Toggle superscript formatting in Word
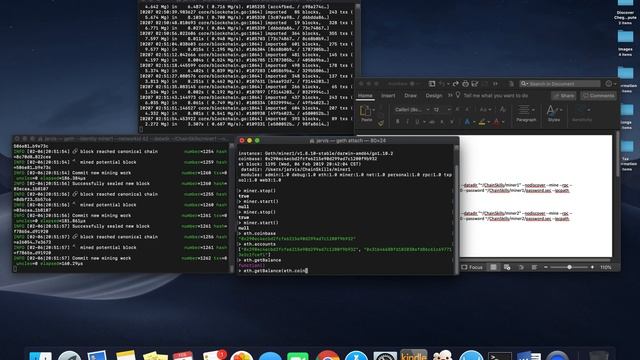The height and width of the screenshot is (360, 640). [x=452, y=122]
